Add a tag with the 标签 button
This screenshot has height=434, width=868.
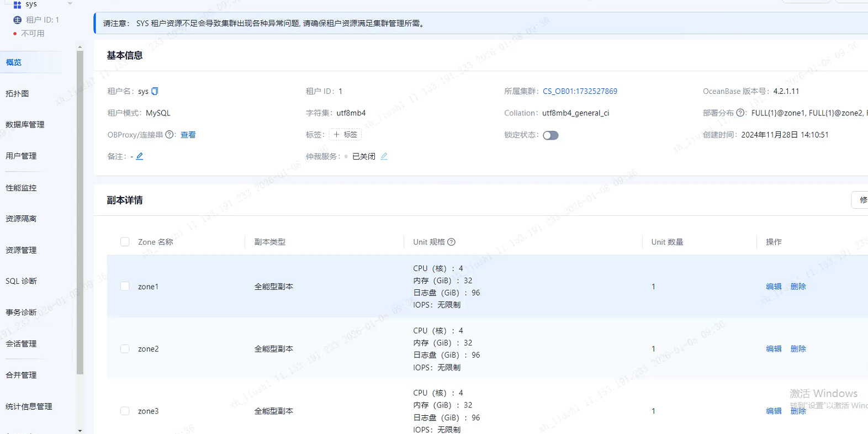(x=345, y=135)
